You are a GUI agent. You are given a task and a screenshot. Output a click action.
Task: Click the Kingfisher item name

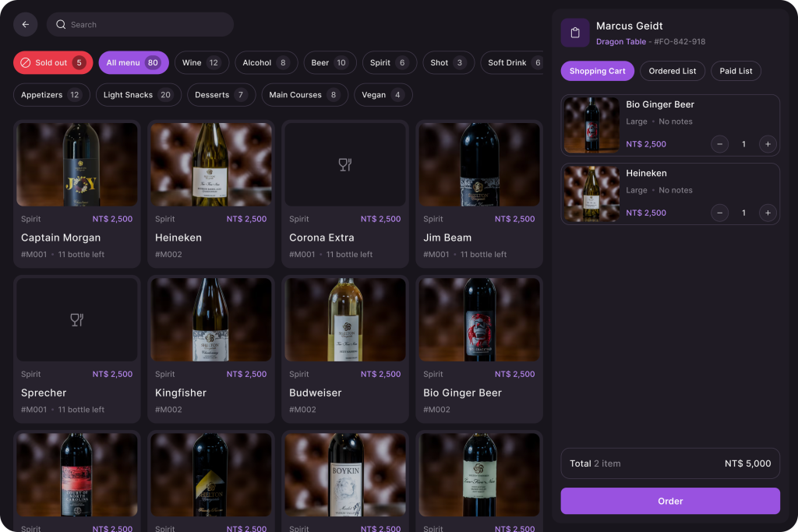181,393
